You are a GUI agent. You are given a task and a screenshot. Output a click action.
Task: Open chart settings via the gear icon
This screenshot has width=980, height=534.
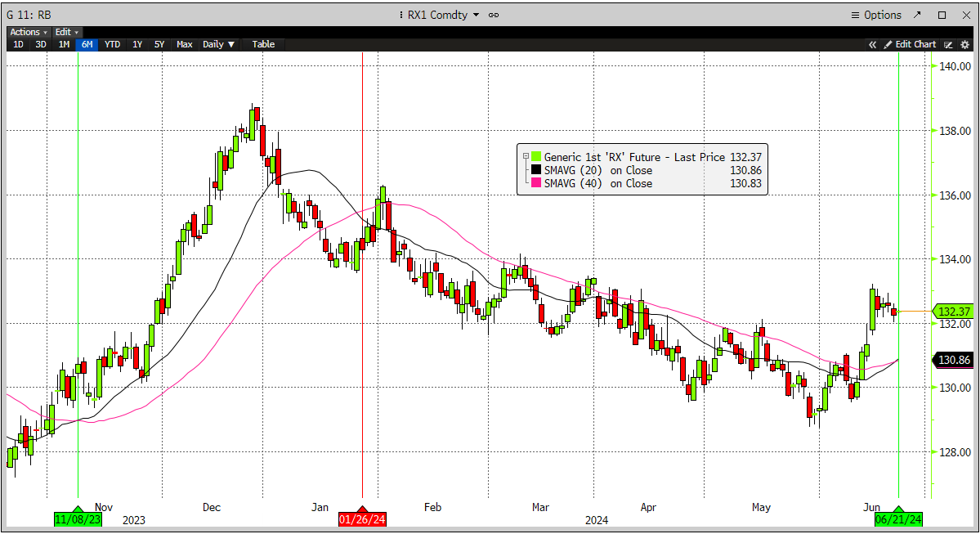click(964, 44)
